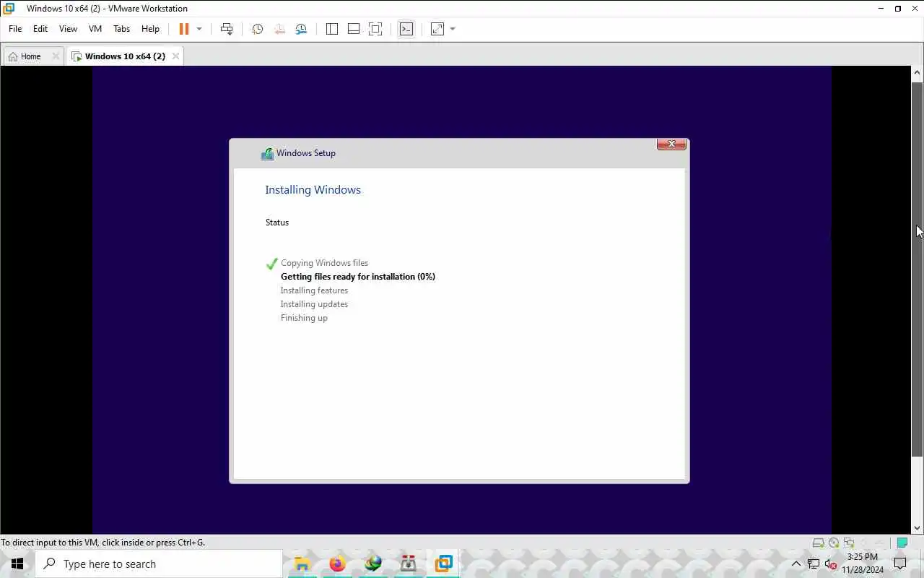This screenshot has height=578, width=924.
Task: Click the green checkmark next to Copying Windows files
Action: [271, 264]
